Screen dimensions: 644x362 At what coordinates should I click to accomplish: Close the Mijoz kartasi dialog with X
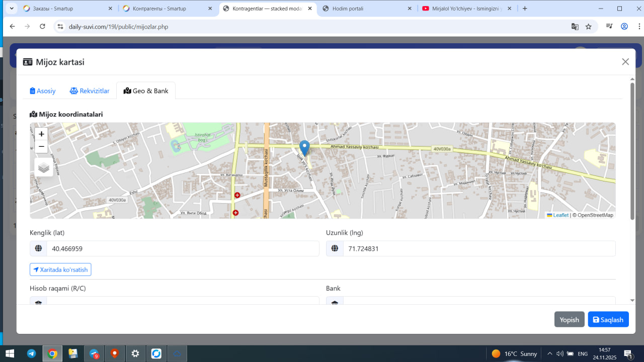coord(625,62)
